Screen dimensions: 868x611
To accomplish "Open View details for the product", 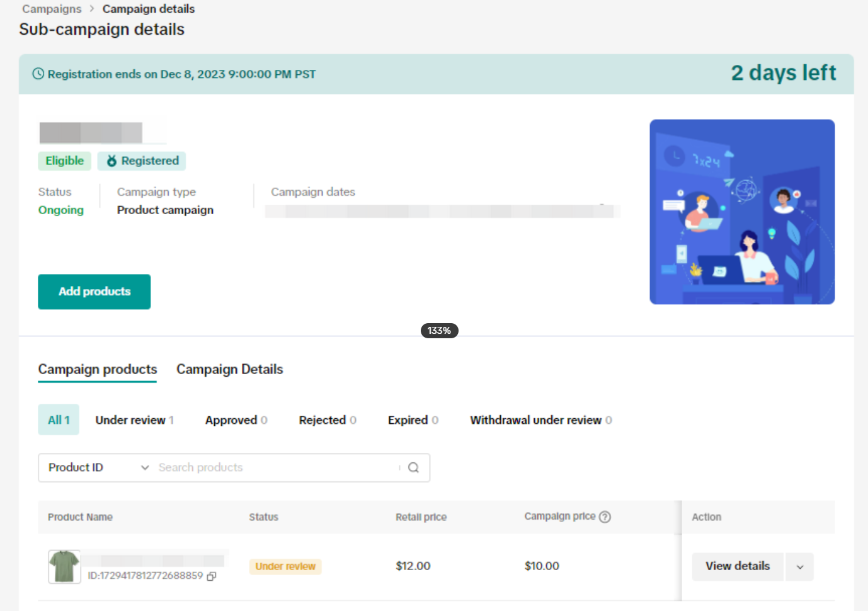I will coord(738,566).
